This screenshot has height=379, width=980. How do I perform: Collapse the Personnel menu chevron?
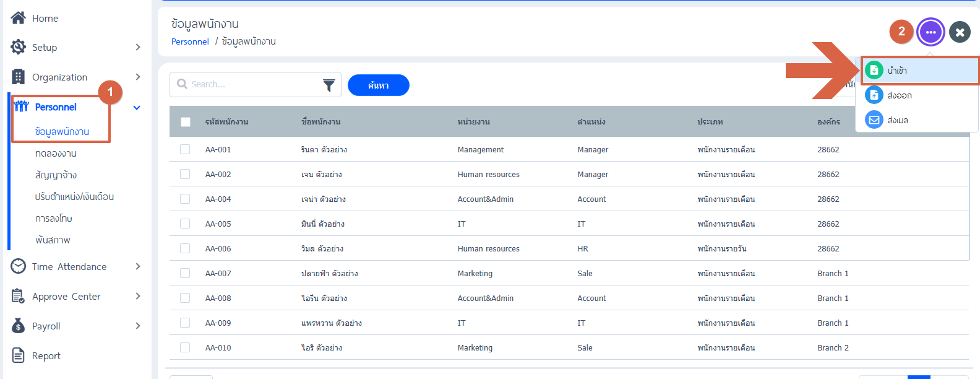pyautogui.click(x=137, y=107)
